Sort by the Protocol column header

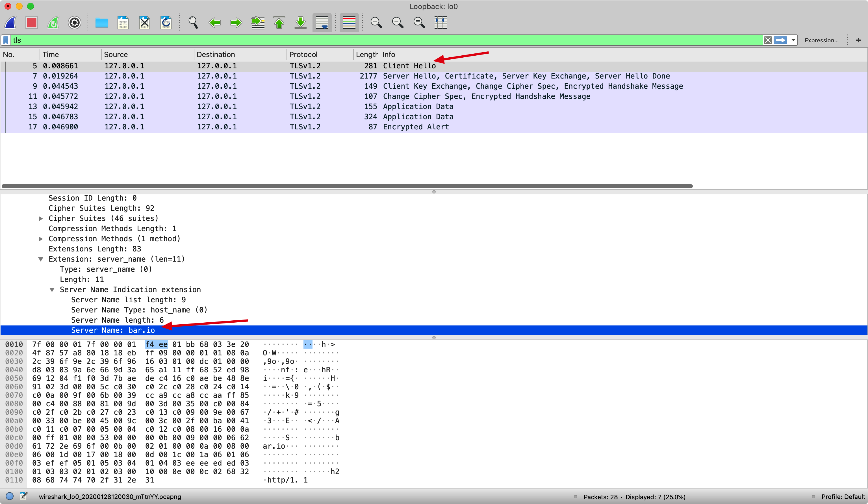click(303, 55)
